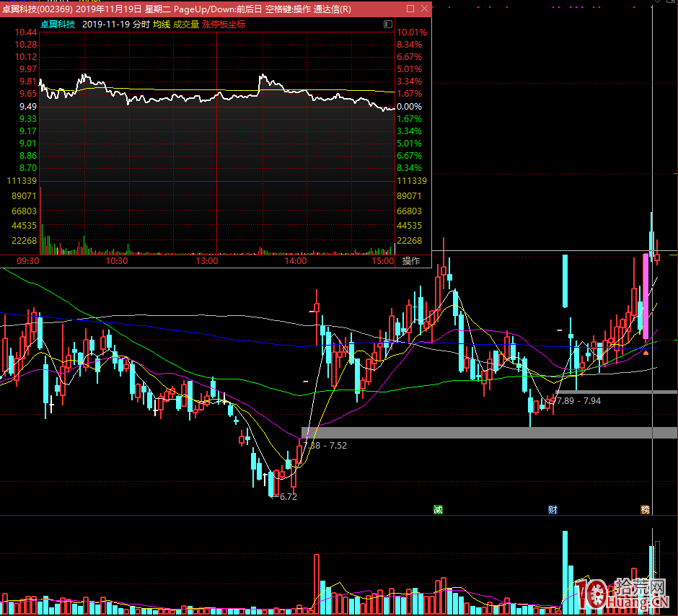The width and height of the screenshot is (678, 616).
Task: Click the tallest cyan volume bar
Action: [x=565, y=570]
